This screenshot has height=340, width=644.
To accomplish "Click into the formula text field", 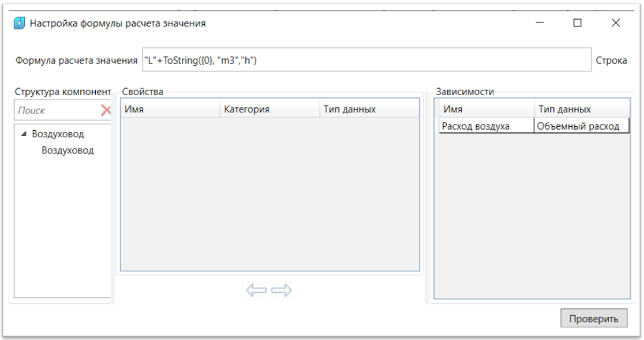I will click(366, 60).
